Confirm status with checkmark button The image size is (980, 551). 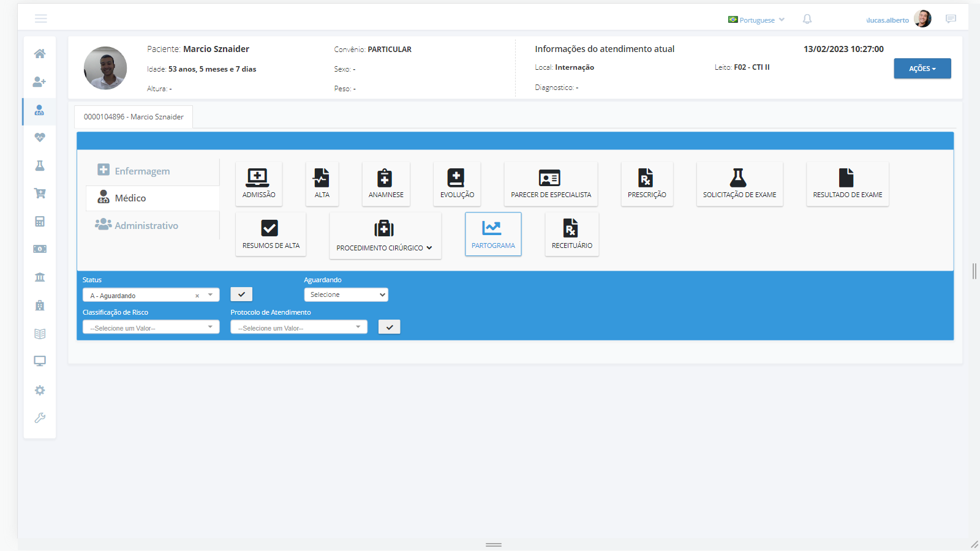click(241, 294)
